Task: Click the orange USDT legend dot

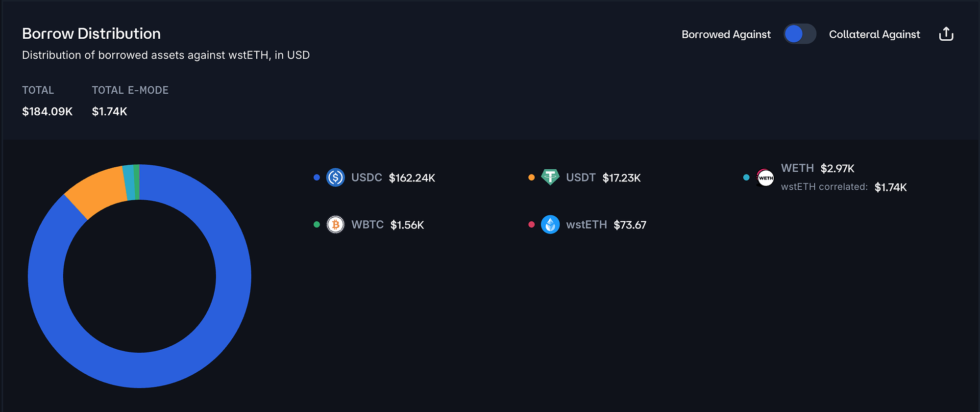Action: coord(531,178)
